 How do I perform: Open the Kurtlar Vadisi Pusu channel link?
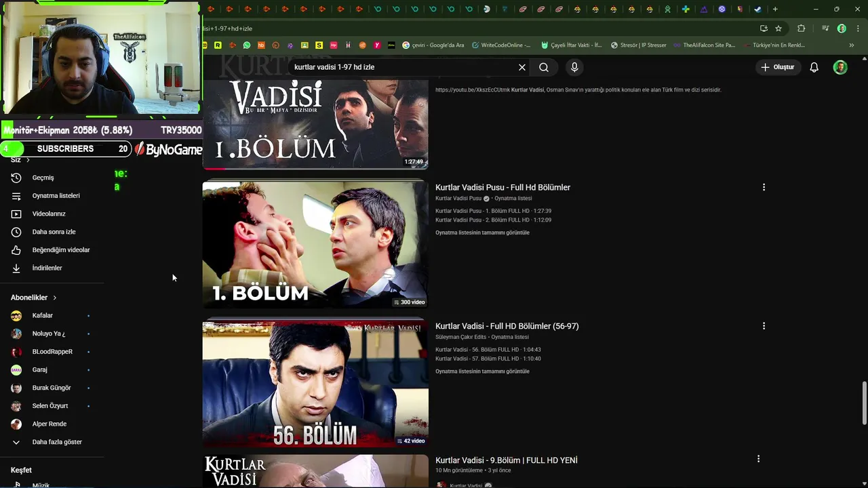click(458, 199)
